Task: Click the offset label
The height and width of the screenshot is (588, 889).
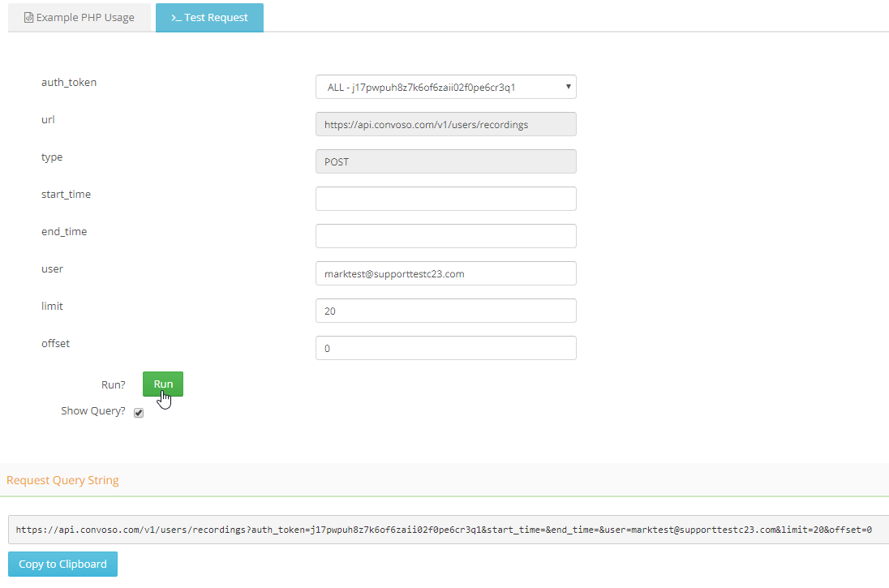Action: pos(55,344)
